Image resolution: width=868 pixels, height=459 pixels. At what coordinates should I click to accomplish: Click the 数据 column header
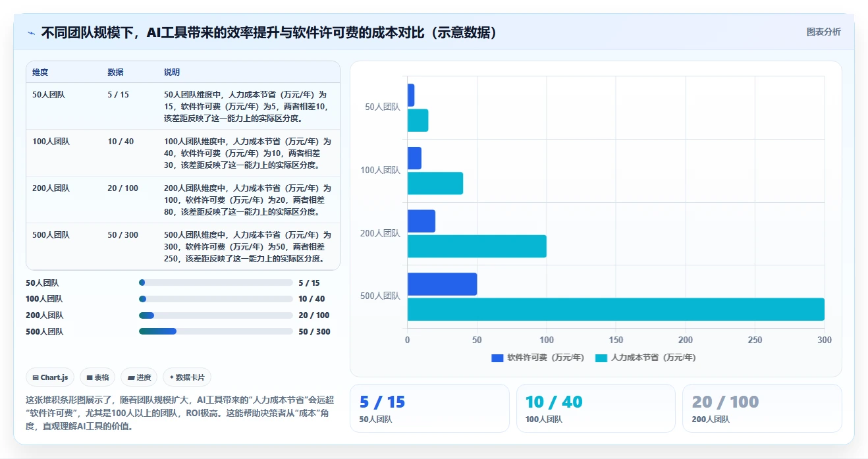click(115, 72)
